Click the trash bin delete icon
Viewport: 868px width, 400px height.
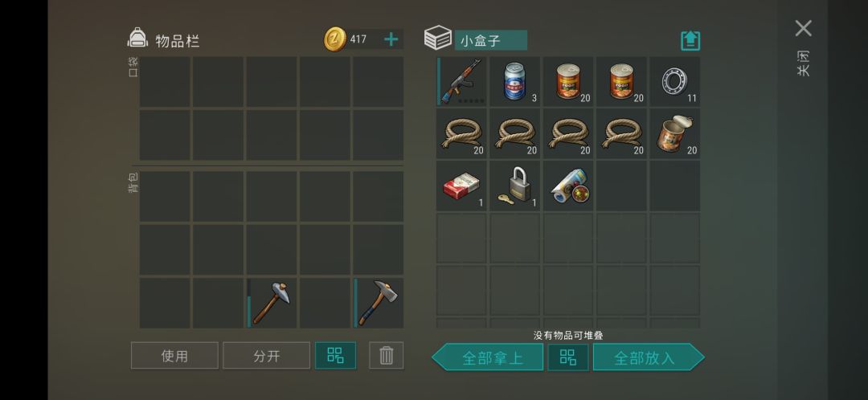pyautogui.click(x=387, y=355)
